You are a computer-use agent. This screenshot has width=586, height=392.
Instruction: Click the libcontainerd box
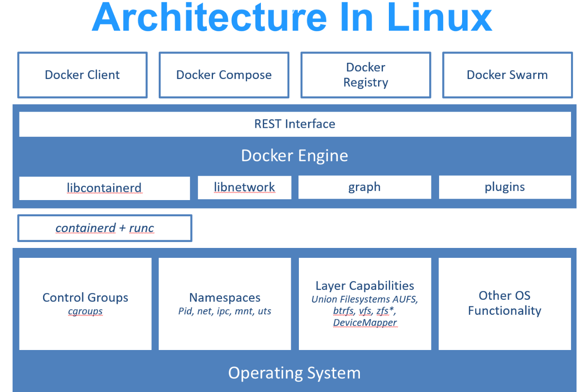[x=104, y=188]
